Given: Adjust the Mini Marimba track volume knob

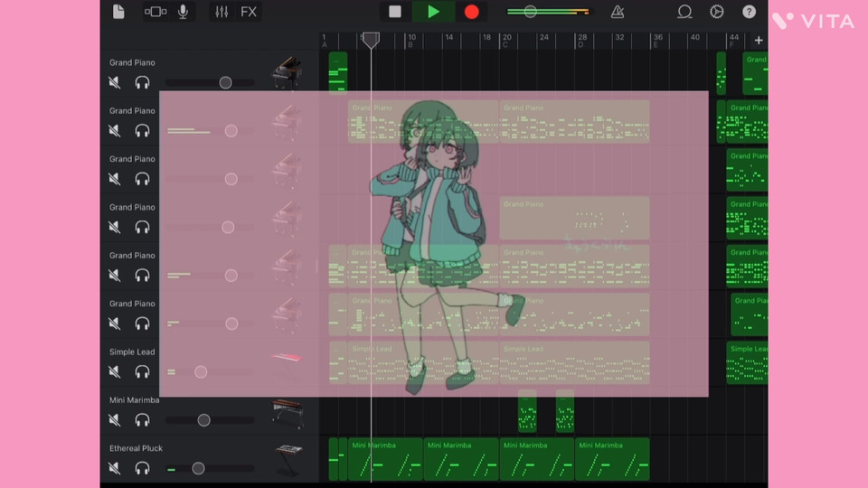Looking at the screenshot, I should pyautogui.click(x=203, y=420).
